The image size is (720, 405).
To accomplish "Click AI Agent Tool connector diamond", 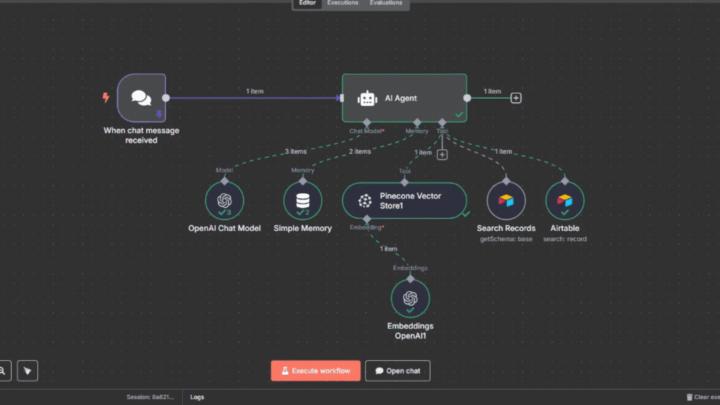I will pos(442,123).
